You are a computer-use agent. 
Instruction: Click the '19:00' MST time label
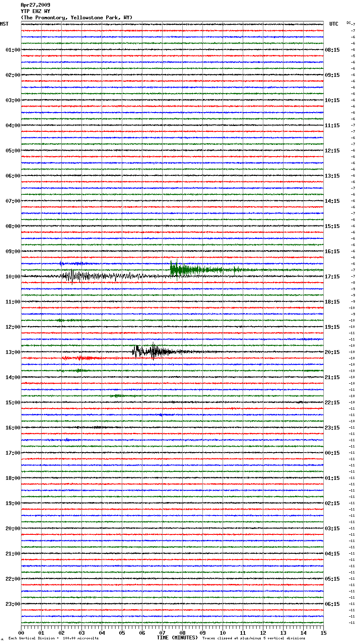click(x=13, y=503)
